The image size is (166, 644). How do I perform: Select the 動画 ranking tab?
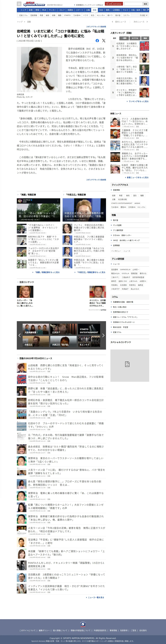tap(145, 38)
